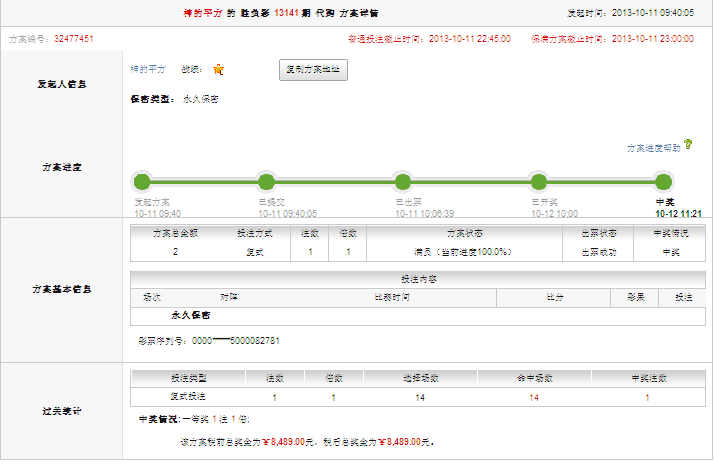Click the green 发起方案 progress node

coord(142,182)
